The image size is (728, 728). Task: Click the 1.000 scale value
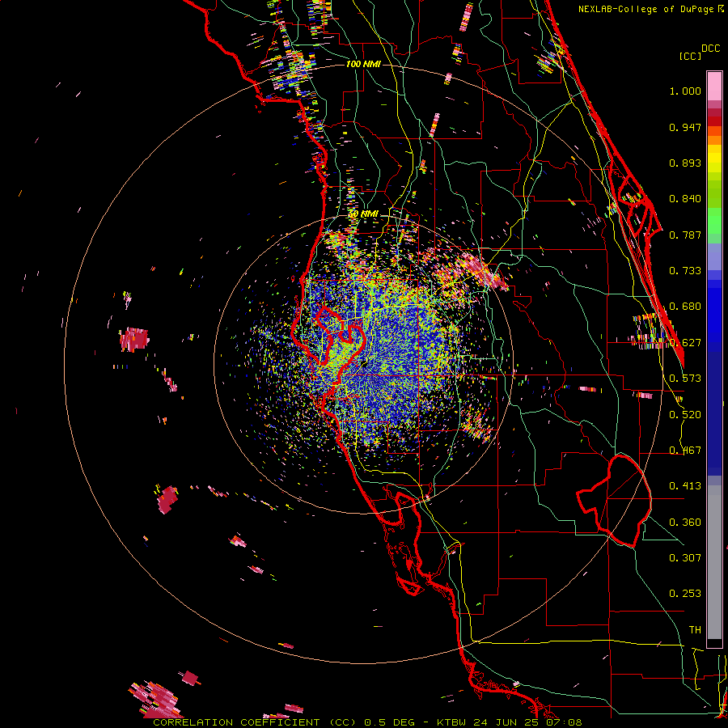point(685,91)
